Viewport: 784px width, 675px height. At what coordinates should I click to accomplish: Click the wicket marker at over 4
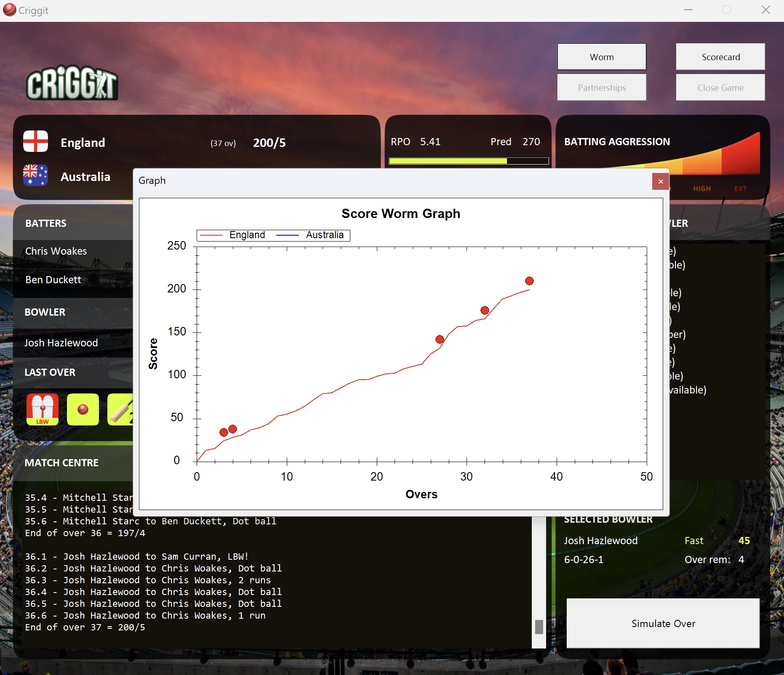pos(232,429)
